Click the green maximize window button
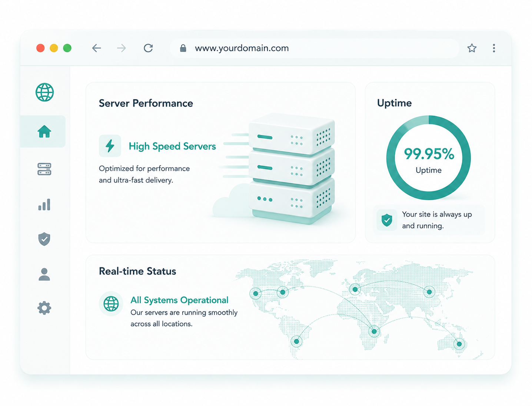The height and width of the screenshot is (406, 532). point(67,48)
